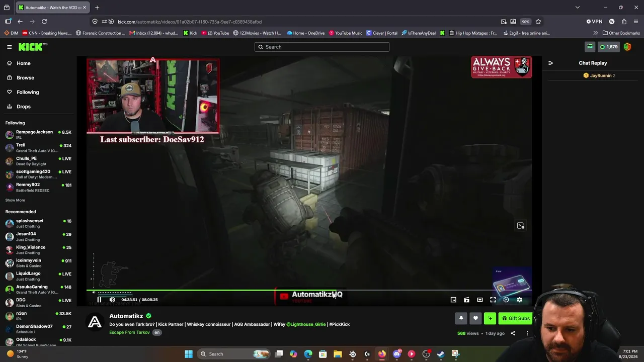Open AsoukaGaming recommended channel

point(38,290)
